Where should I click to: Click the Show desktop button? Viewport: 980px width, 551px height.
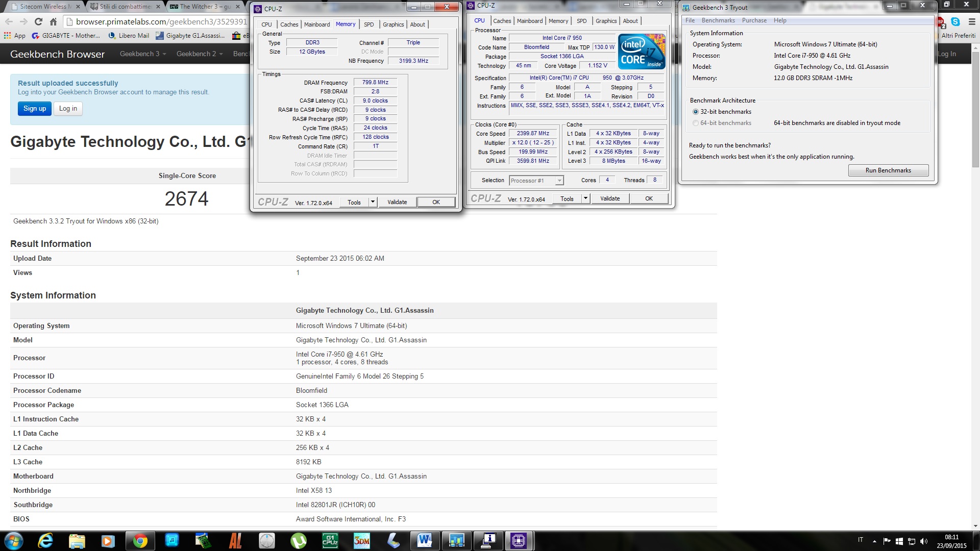pyautogui.click(x=976, y=541)
